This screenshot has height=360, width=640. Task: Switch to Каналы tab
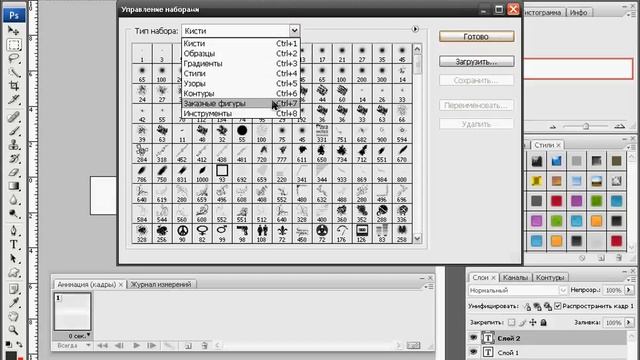(515, 278)
